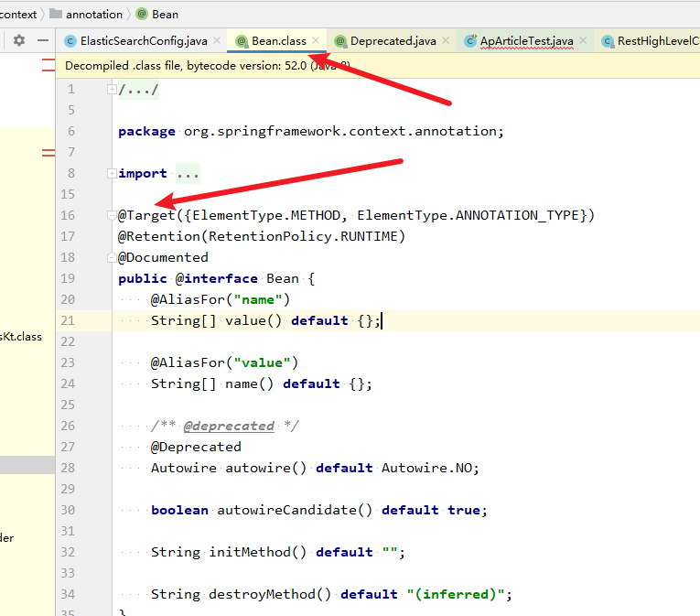Click '@Documented' annotation
700x616 pixels.
click(x=163, y=258)
